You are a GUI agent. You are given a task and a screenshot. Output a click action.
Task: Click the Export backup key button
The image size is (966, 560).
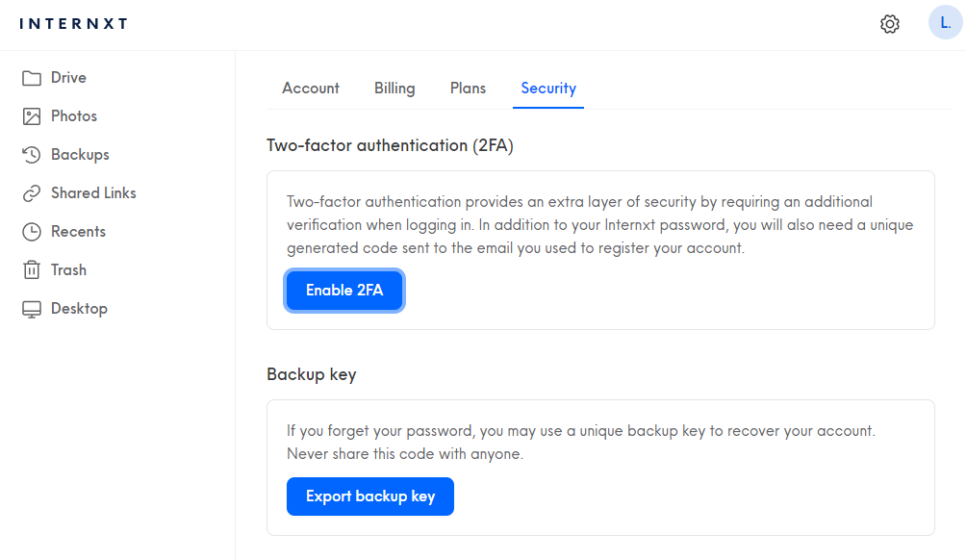point(369,496)
